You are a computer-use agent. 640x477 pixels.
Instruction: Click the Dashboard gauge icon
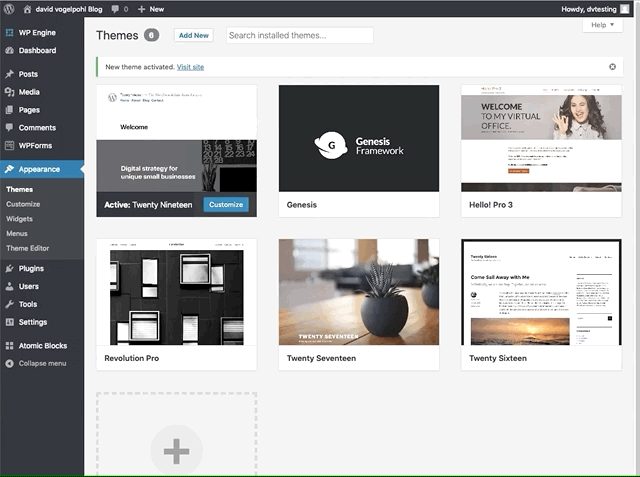pos(9,51)
